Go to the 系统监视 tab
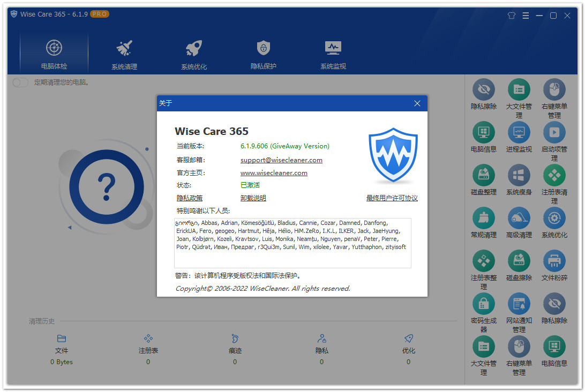Screen dimensions: 585x392 333,55
